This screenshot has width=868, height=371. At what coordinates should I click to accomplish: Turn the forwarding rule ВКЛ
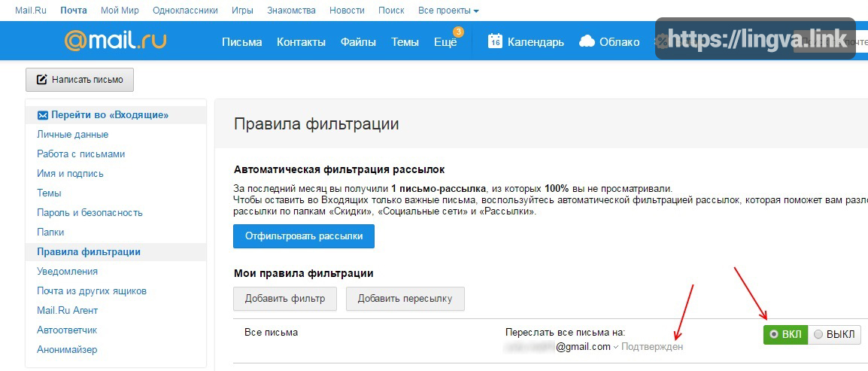tap(785, 334)
